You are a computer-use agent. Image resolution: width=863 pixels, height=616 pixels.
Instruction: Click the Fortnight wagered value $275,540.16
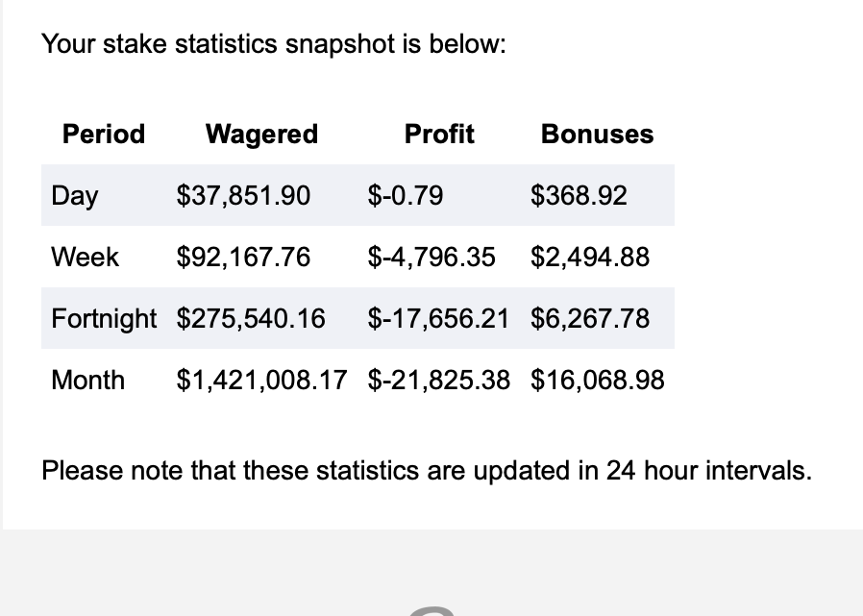point(251,319)
